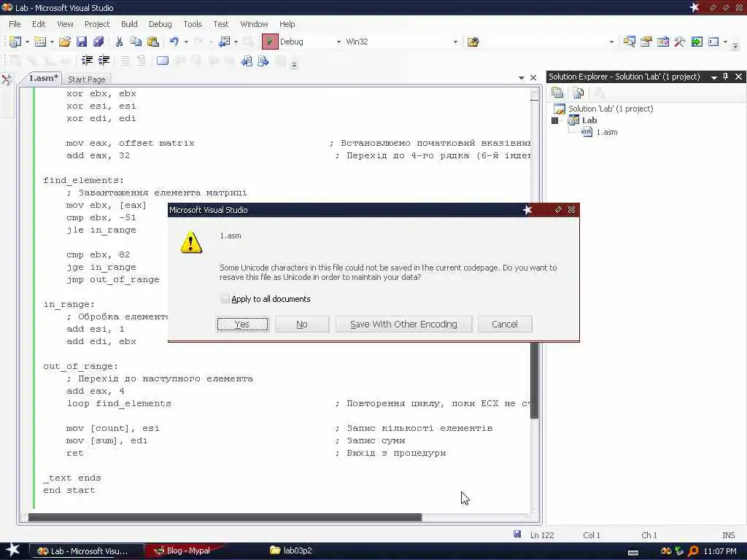This screenshot has height=560, width=747.
Task: Select 1.asm file in Solution Explorer
Action: point(606,133)
